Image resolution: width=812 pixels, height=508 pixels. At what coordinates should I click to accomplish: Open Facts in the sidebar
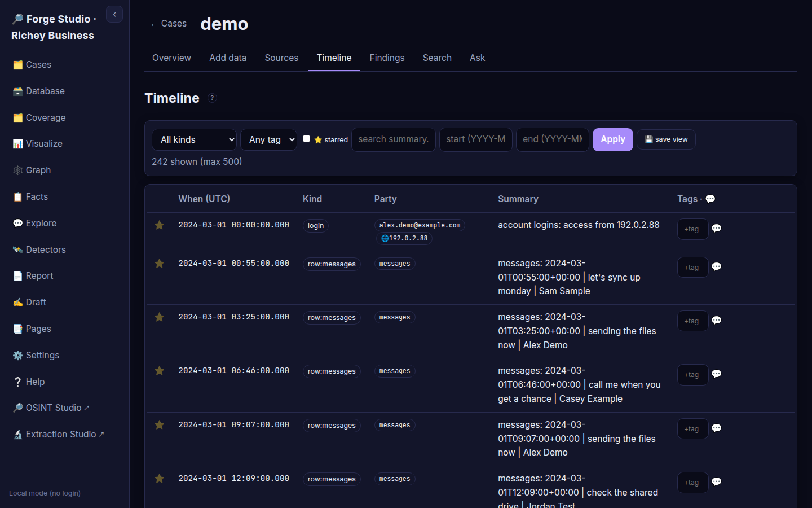click(x=64, y=196)
